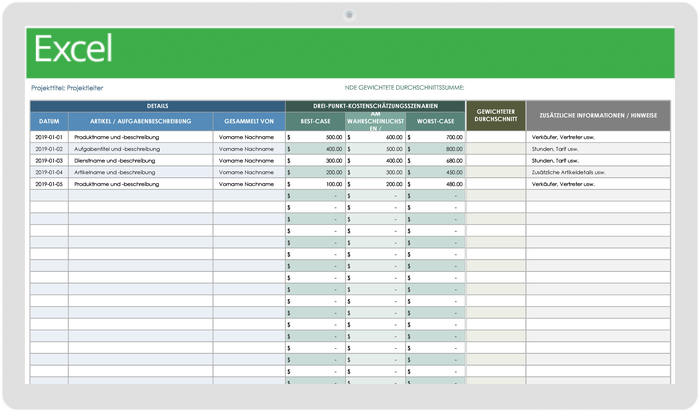The height and width of the screenshot is (412, 700).
Task: Select 'Vorname Nachname' in 2019-01-03 row
Action: [249, 161]
